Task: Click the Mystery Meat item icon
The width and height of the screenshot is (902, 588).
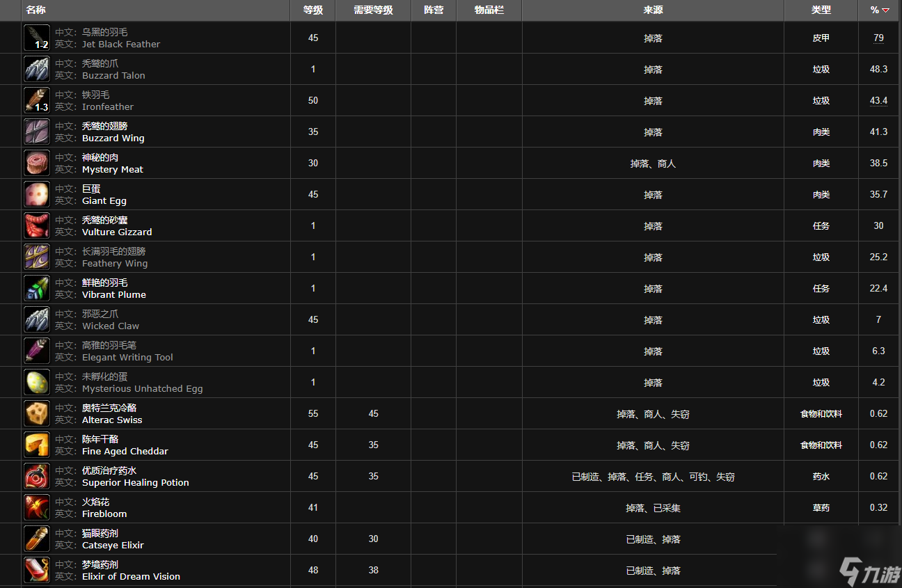Action: click(x=37, y=164)
